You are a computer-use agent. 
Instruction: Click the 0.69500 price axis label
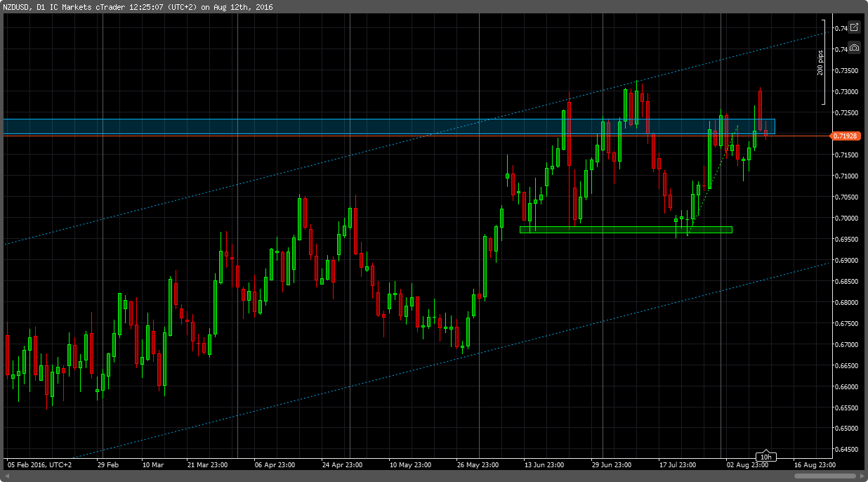(846, 240)
